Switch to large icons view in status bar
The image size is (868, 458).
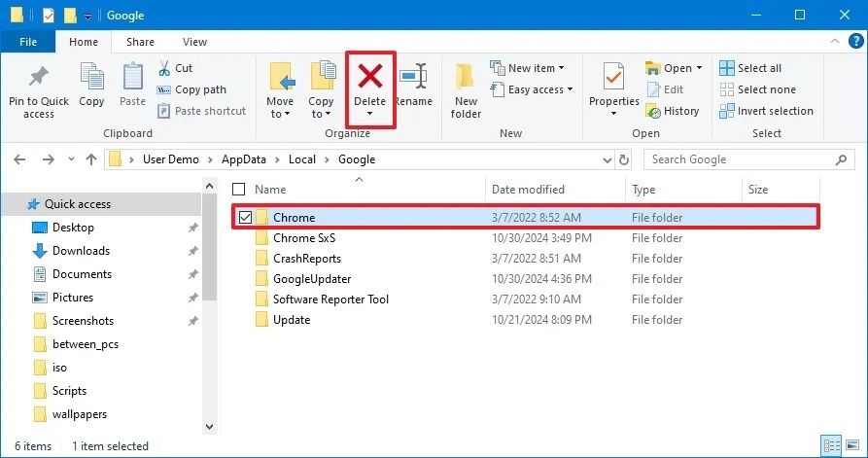(x=853, y=445)
